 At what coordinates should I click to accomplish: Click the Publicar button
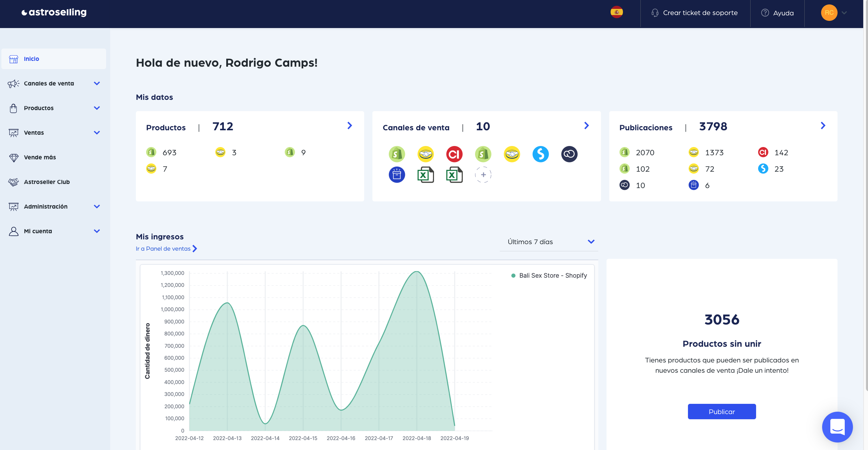coord(722,411)
